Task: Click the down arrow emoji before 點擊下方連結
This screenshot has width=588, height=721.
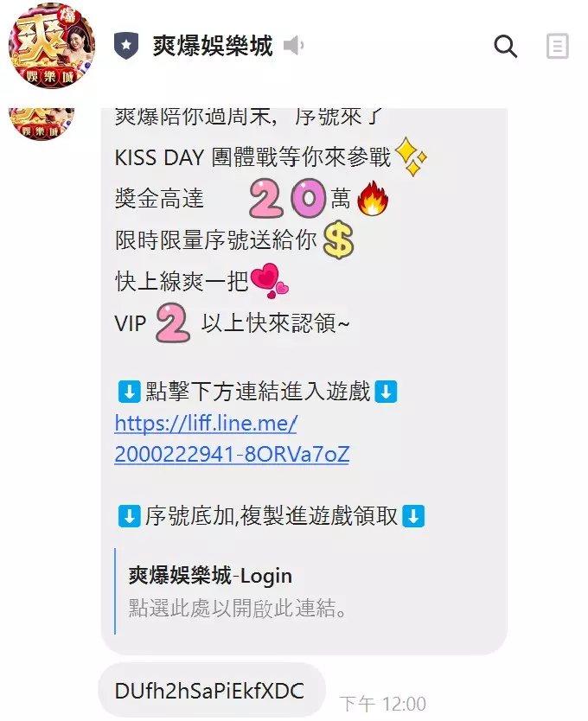Action: (x=130, y=392)
